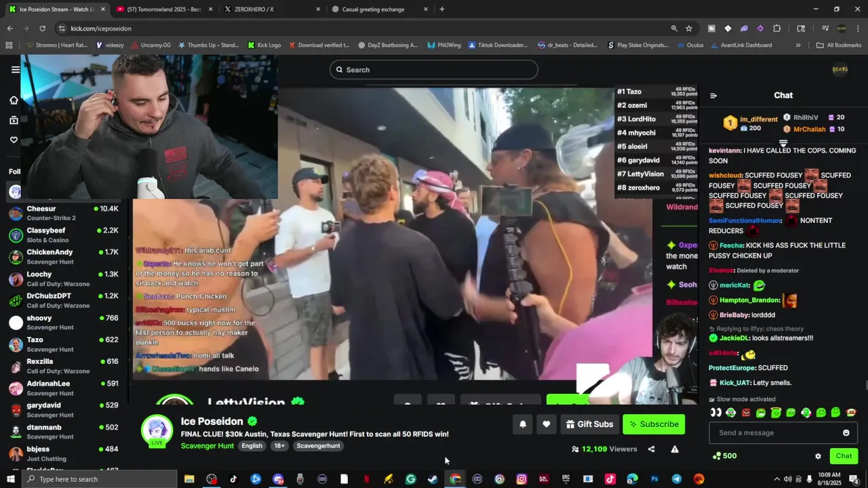Open garydavid channel in sidebar
The width and height of the screenshot is (868, 488).
[64, 409]
